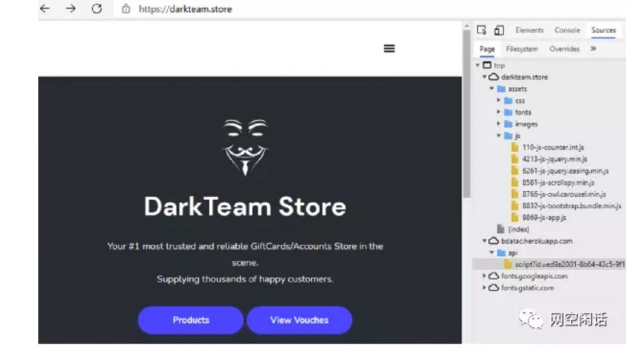Image resolution: width=644 pixels, height=362 pixels.
Task: Click the assets folder icon
Action: tap(501, 88)
